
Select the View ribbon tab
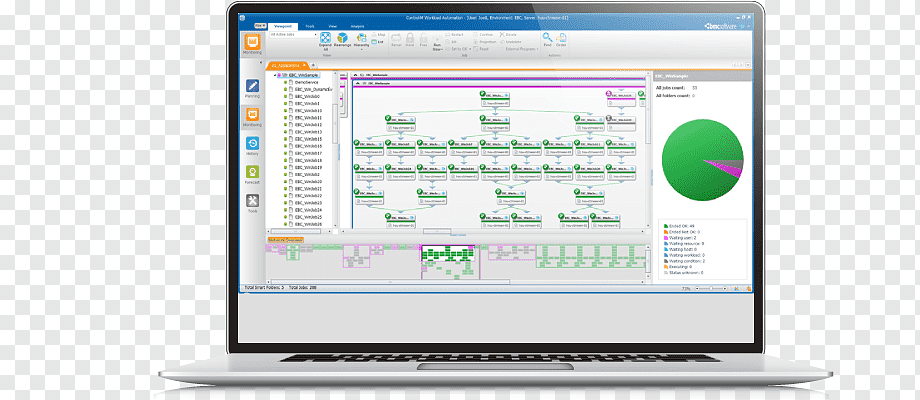tap(333, 26)
